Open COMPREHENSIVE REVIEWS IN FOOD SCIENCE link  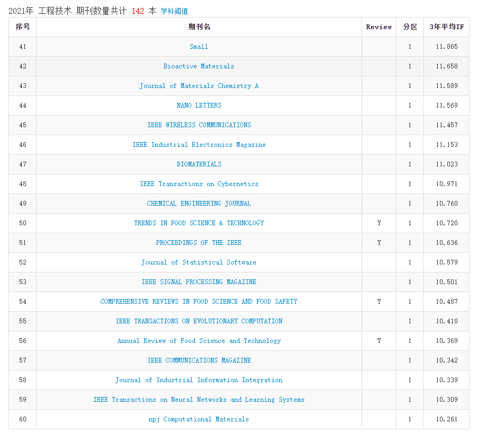pyautogui.click(x=199, y=302)
